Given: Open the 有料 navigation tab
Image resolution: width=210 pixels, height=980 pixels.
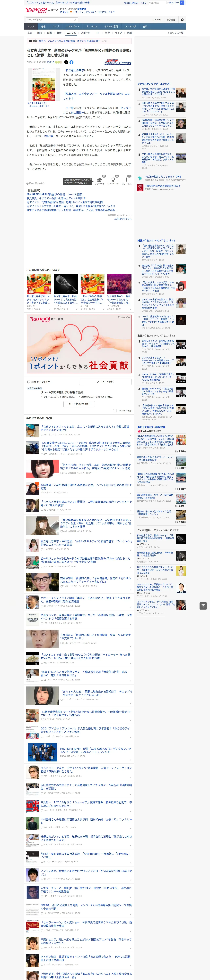Looking at the screenshot, I should coord(145,27).
